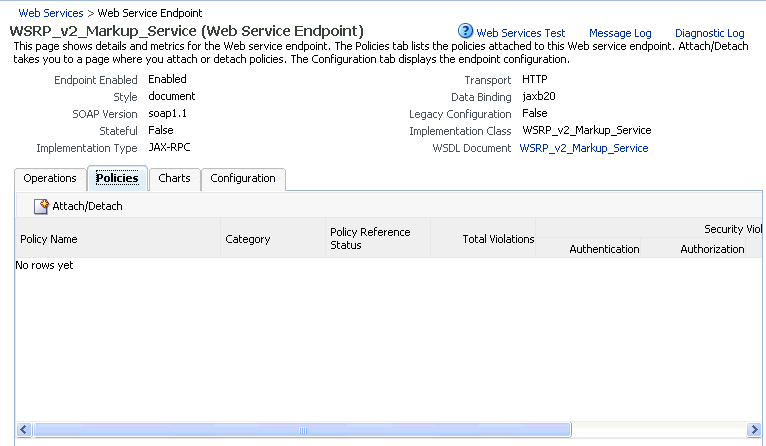The image size is (766, 446).
Task: Click the Attach/Detach policy icon
Action: pos(41,206)
